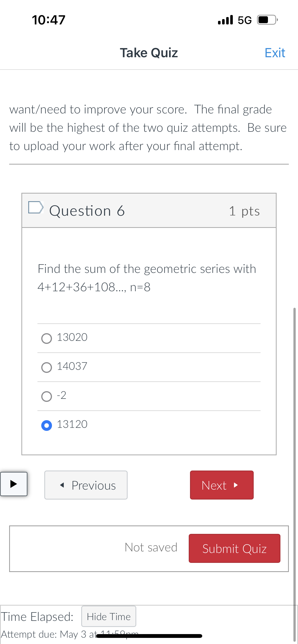Viewport: 298px width, 644px height.
Task: Expand the question sidebar arrow button
Action: tap(14, 484)
